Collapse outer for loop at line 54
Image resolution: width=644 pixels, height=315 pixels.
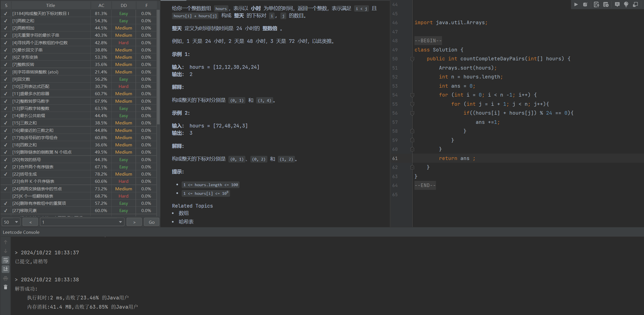coord(412,95)
